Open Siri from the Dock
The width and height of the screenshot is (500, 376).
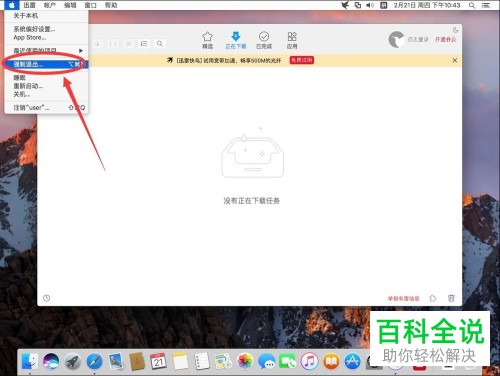click(x=51, y=361)
